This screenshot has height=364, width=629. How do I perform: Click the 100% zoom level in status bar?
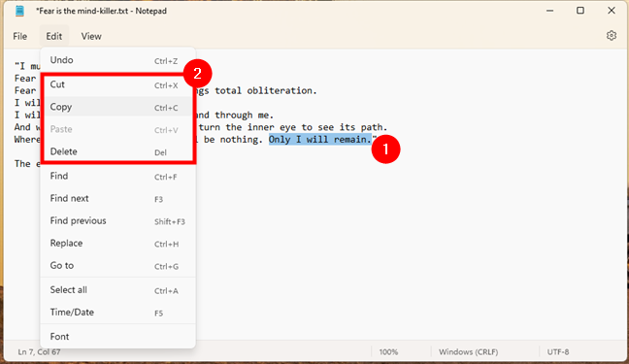click(x=388, y=352)
